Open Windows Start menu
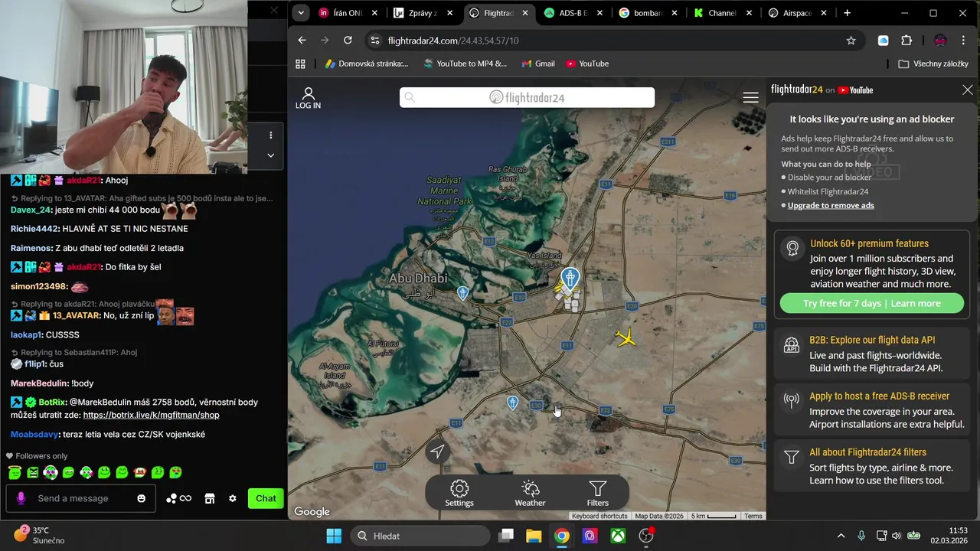The height and width of the screenshot is (551, 980). [334, 536]
